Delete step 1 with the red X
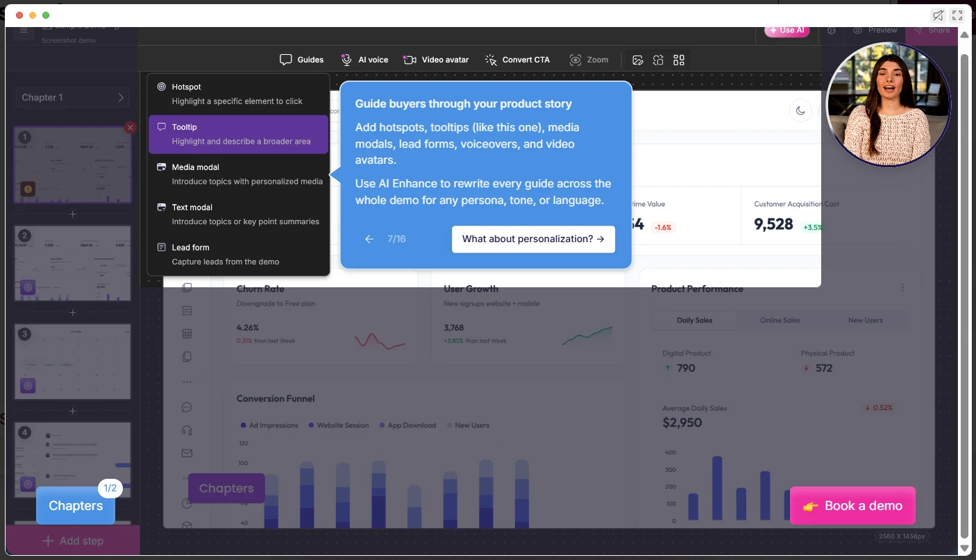976x560 pixels. pos(130,128)
